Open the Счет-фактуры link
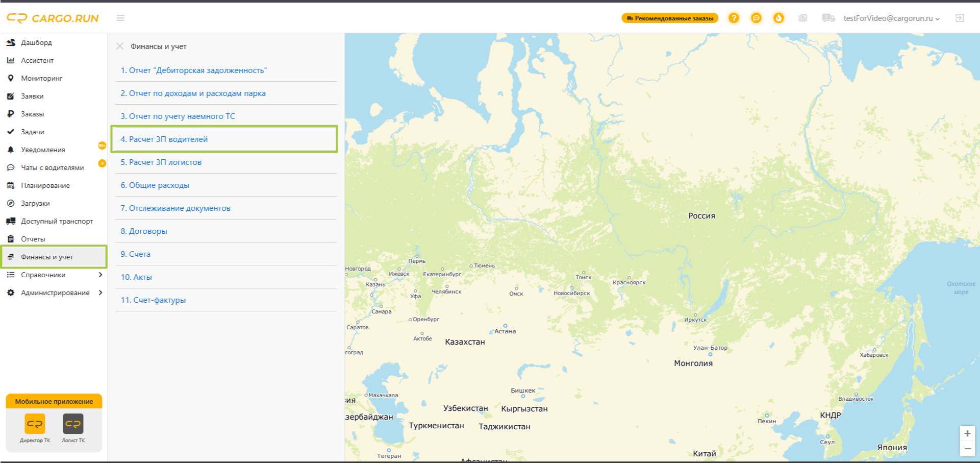This screenshot has height=463, width=980. [153, 300]
